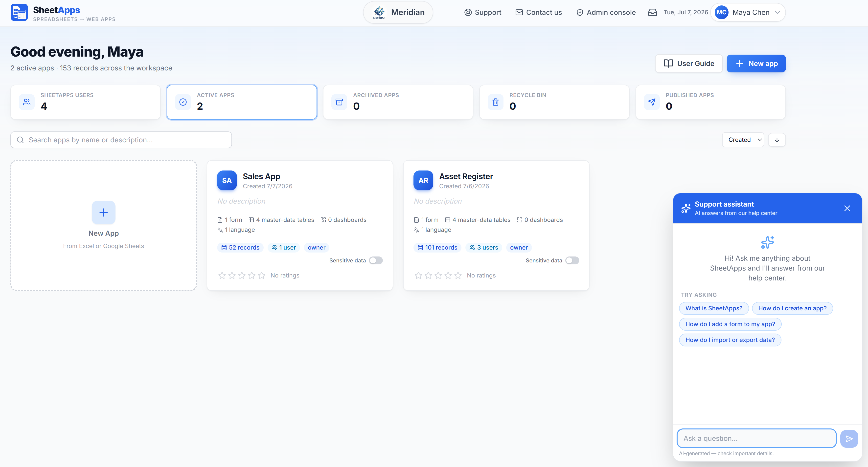The width and height of the screenshot is (868, 467).
Task: Rate Sales App five stars
Action: click(261, 276)
